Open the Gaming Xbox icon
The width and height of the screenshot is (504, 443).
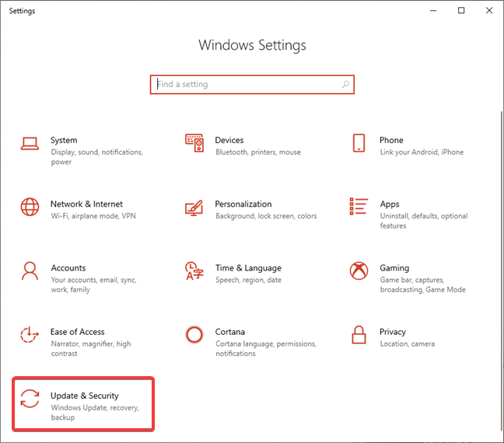tap(359, 270)
